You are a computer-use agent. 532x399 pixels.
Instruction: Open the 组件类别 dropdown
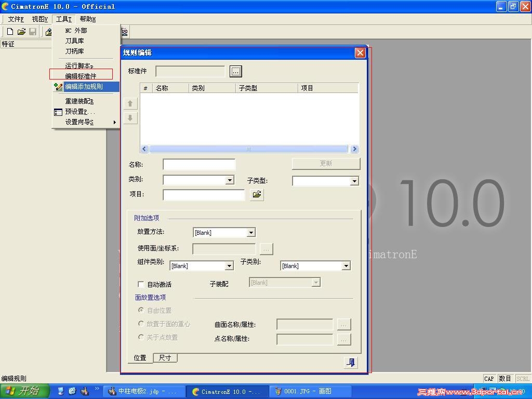pyautogui.click(x=230, y=266)
